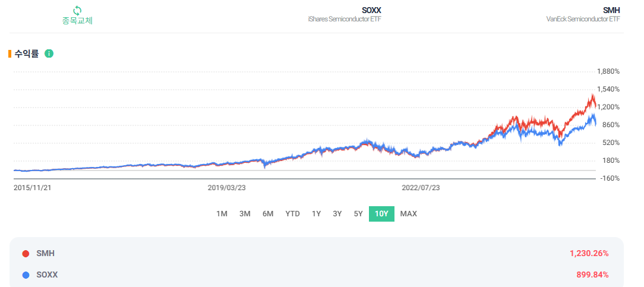
Task: Select the 1M period tab
Action: pos(222,213)
